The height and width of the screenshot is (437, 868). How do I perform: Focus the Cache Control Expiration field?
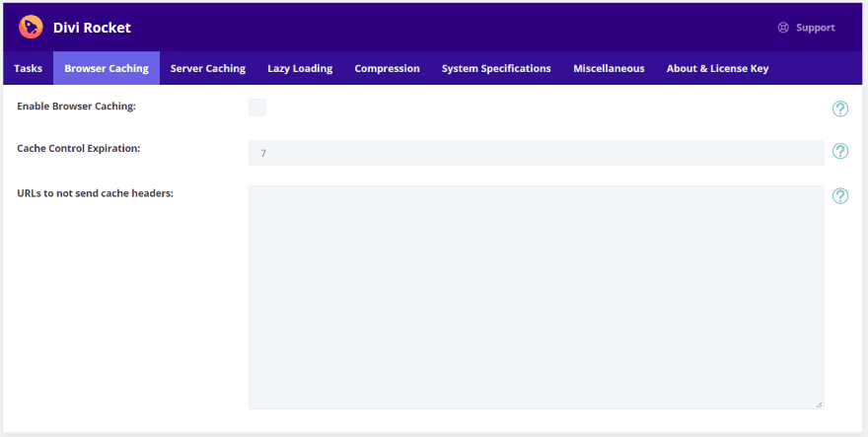pyautogui.click(x=536, y=153)
